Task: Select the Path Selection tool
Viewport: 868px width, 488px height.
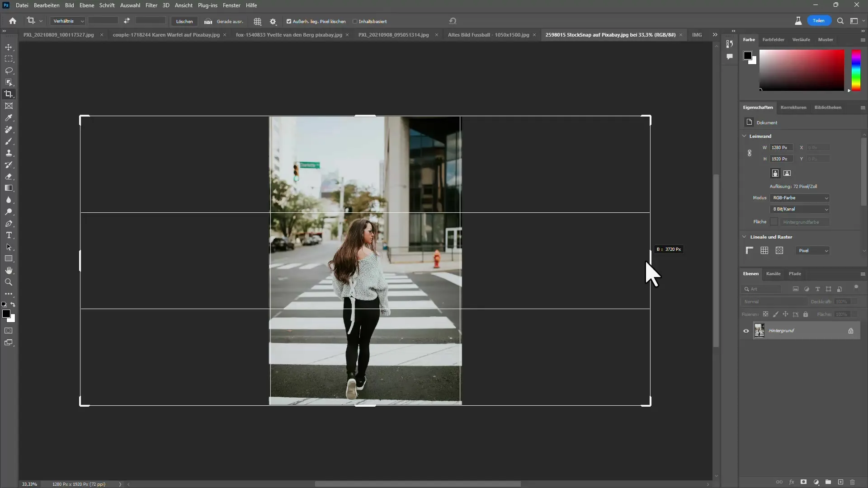Action: click(9, 247)
